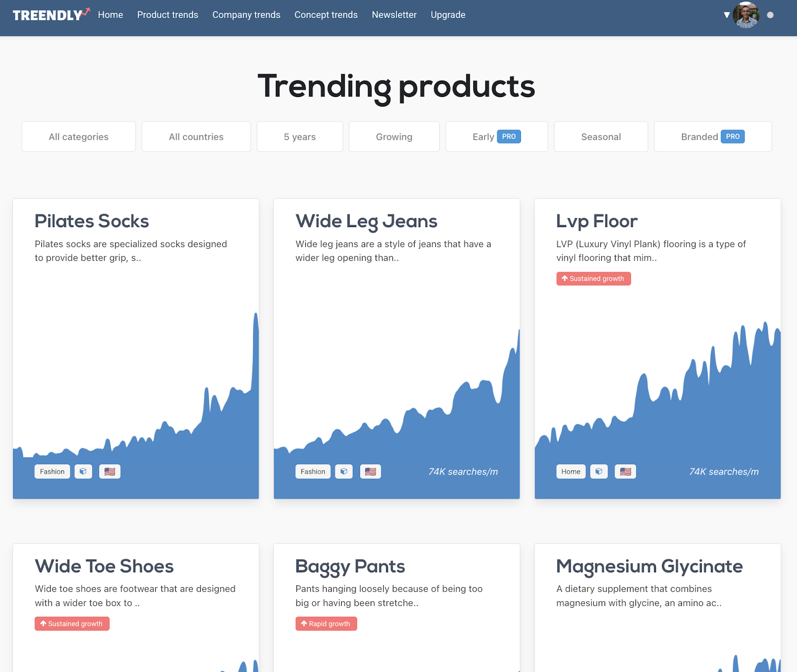The height and width of the screenshot is (672, 797).
Task: Expand the 5 years timeframe dropdown
Action: (x=300, y=136)
